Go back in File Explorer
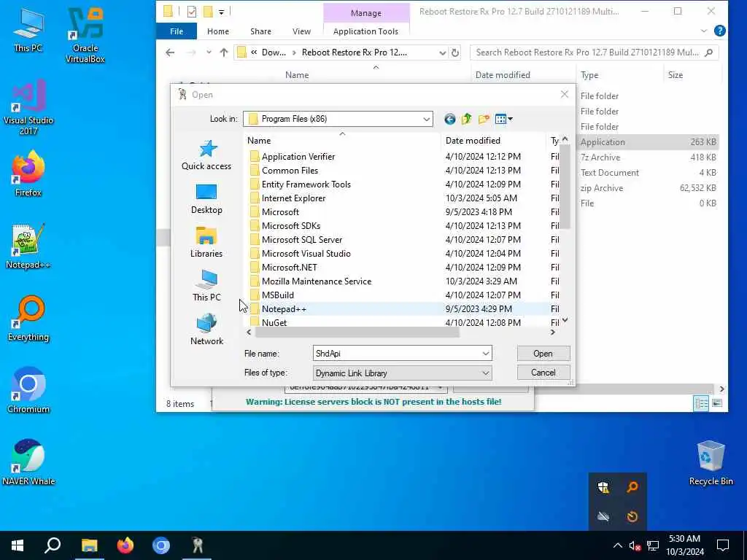 pyautogui.click(x=170, y=52)
